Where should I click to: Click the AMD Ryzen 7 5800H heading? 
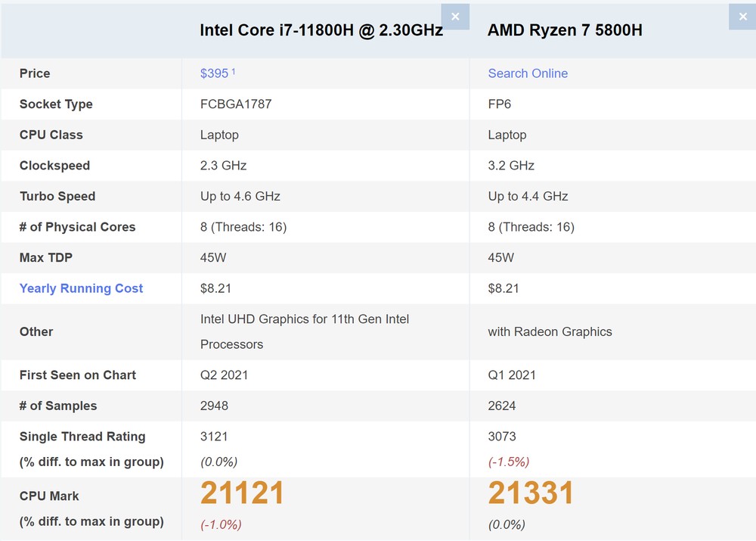(565, 30)
